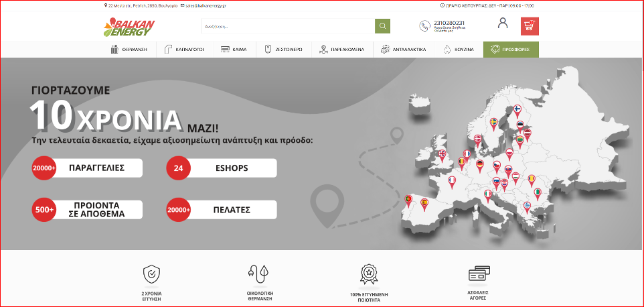644x307 pixels.
Task: Click the phone number 2310280231
Action: 450,23
